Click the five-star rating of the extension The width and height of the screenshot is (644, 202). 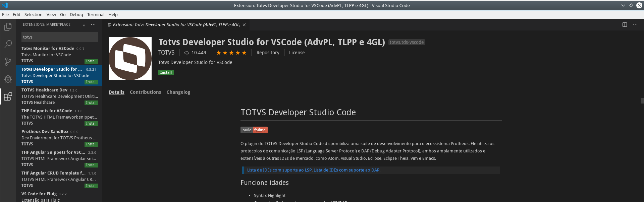tap(231, 53)
